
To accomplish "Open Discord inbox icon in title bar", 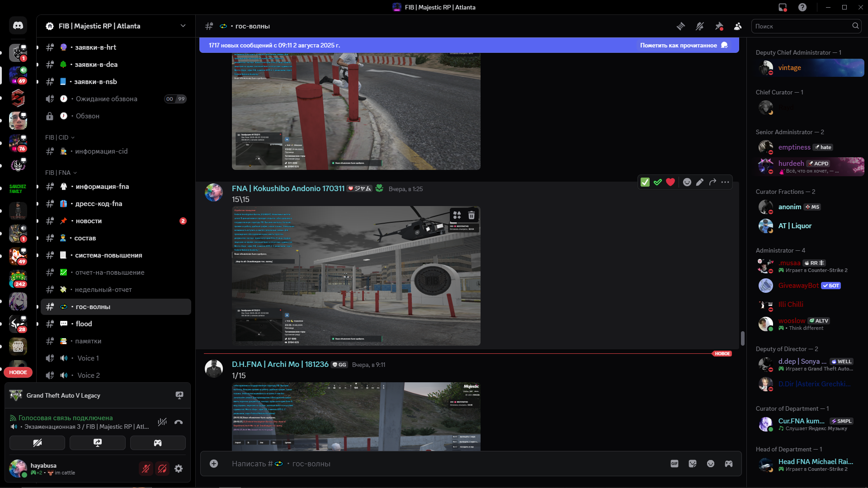I will pyautogui.click(x=783, y=7).
